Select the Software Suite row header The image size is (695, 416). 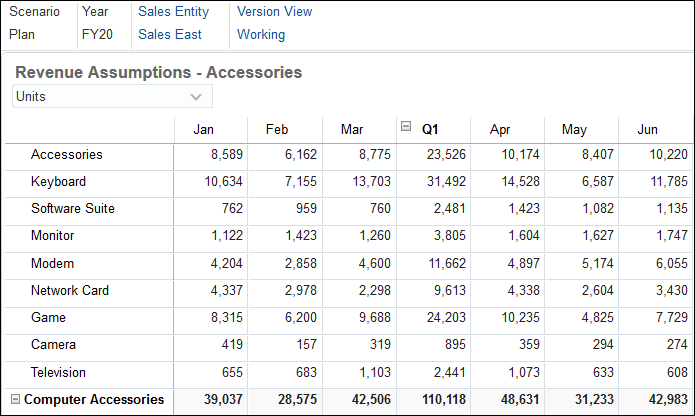tap(72, 209)
